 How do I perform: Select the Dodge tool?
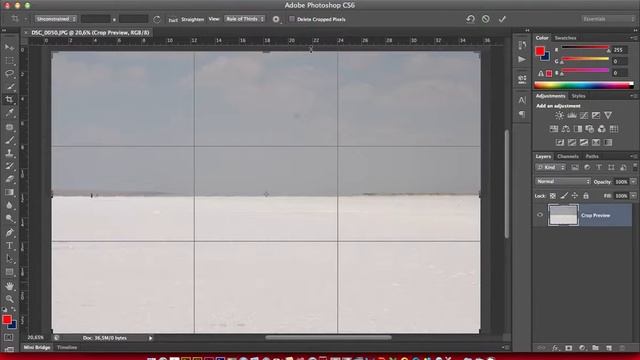coord(9,218)
